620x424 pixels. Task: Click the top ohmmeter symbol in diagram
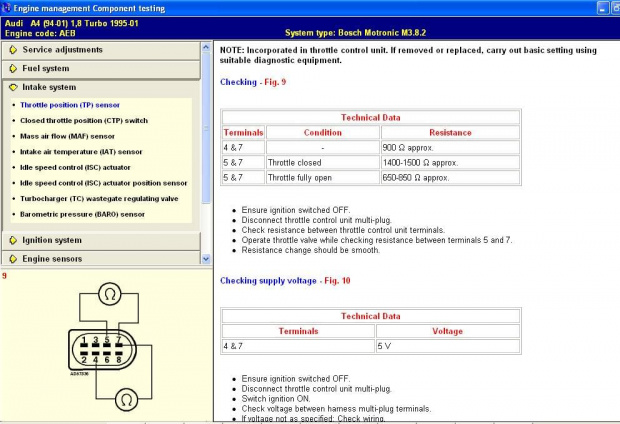[110, 294]
